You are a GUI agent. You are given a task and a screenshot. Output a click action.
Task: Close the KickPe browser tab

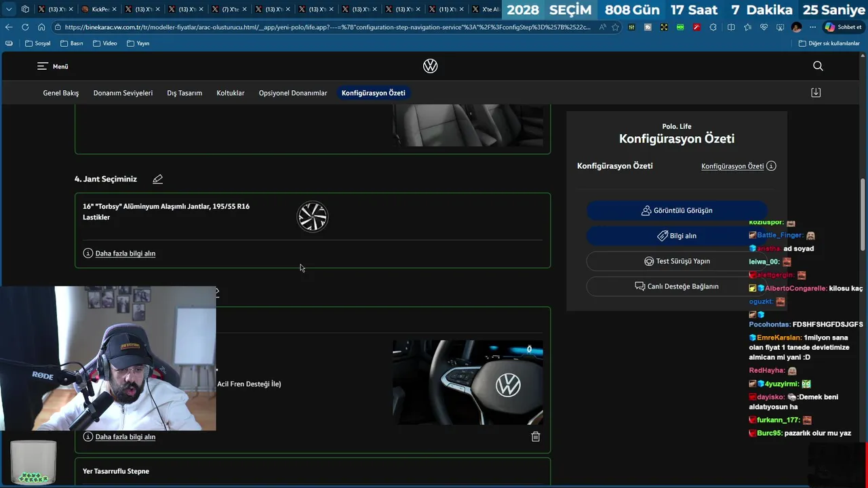point(114,9)
